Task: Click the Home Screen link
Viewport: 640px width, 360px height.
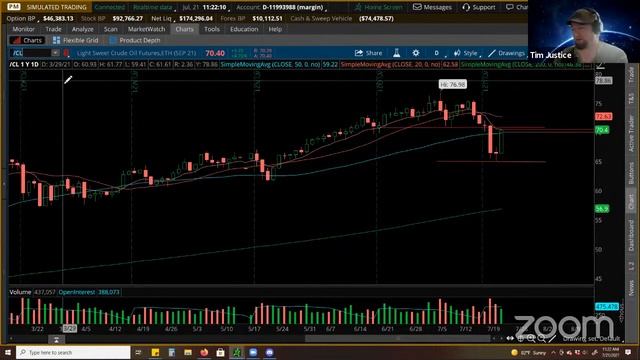Action: (378, 7)
